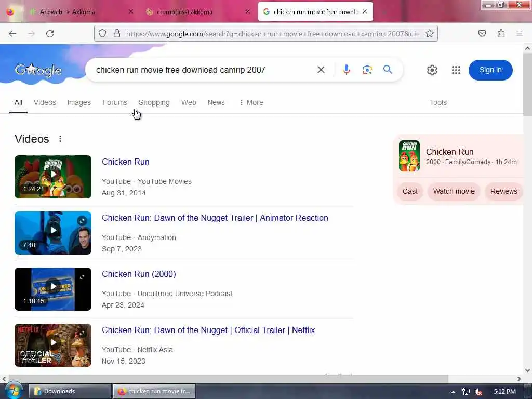Click the Watch movie chip
Image resolution: width=532 pixels, height=399 pixels.
point(454,191)
